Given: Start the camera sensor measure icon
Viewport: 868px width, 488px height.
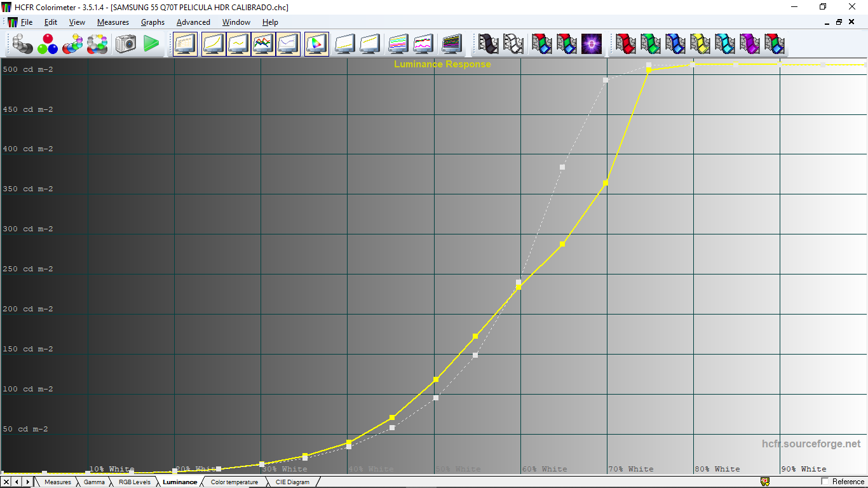Looking at the screenshot, I should click(x=126, y=44).
